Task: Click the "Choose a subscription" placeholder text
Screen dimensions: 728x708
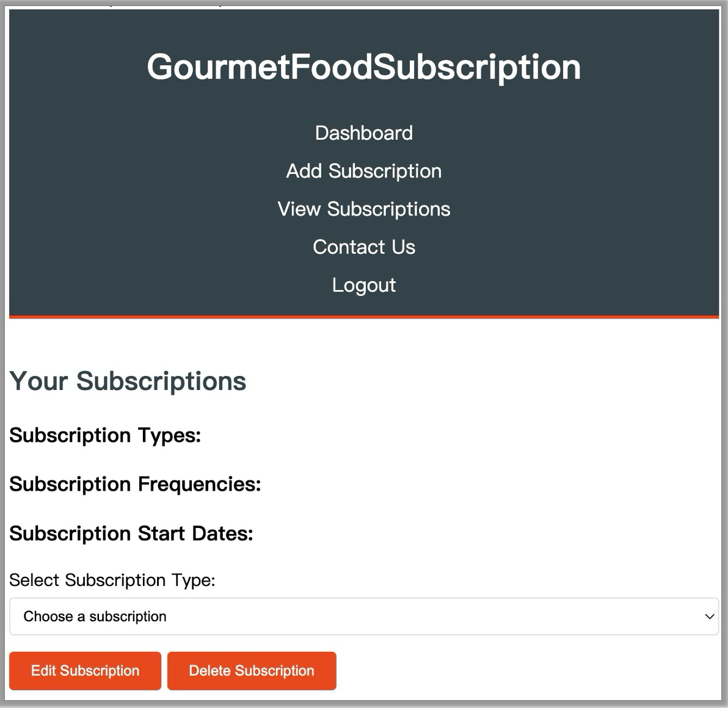Action: [x=95, y=616]
